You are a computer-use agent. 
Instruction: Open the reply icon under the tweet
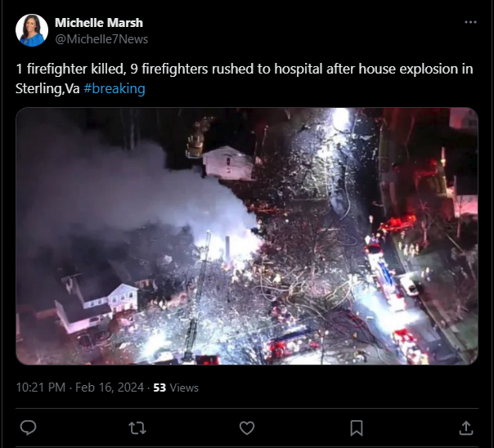point(28,428)
